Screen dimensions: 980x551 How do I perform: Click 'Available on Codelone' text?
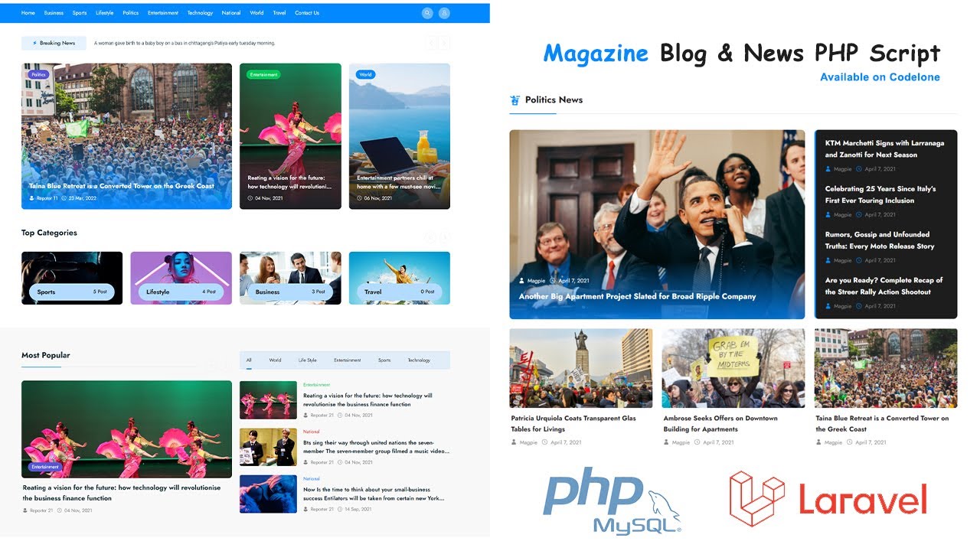880,77
